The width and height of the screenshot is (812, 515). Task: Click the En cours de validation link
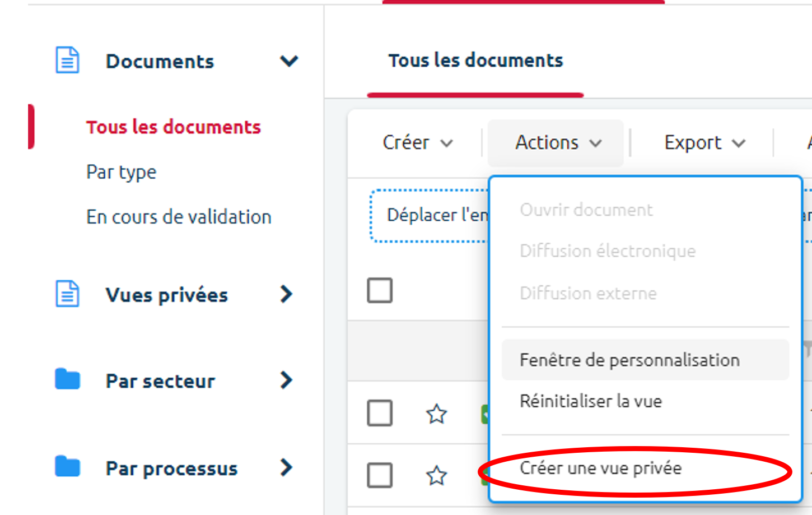tap(179, 216)
